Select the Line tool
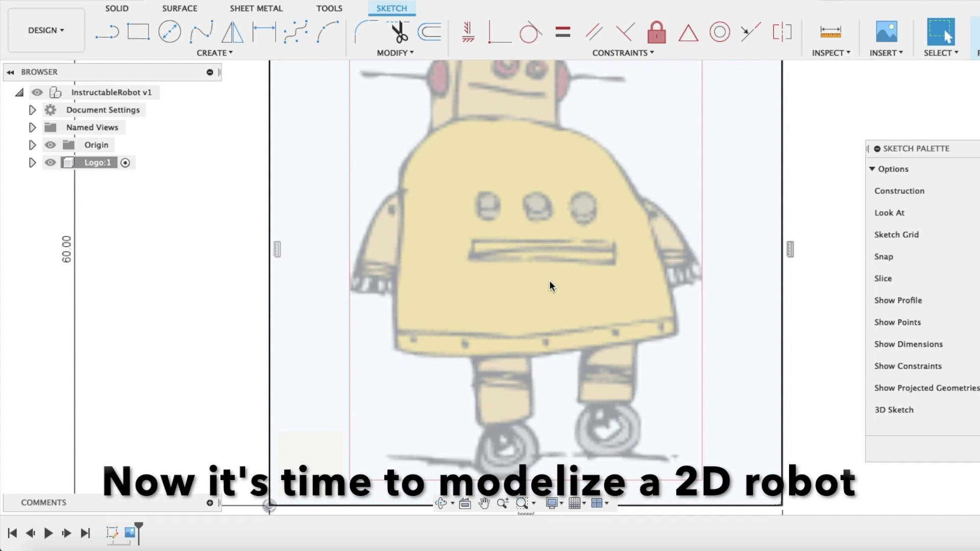The image size is (980, 551). tap(107, 32)
